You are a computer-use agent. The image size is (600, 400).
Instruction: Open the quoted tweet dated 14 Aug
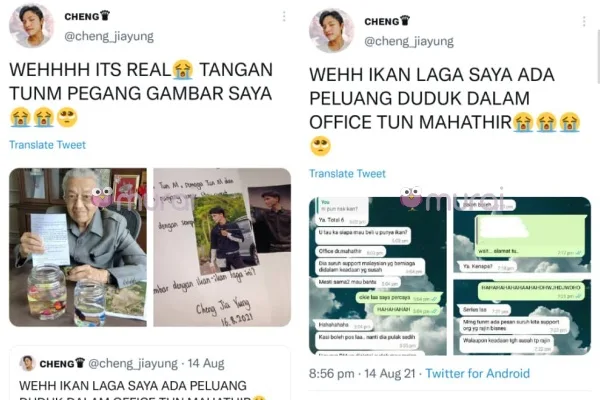point(150,373)
